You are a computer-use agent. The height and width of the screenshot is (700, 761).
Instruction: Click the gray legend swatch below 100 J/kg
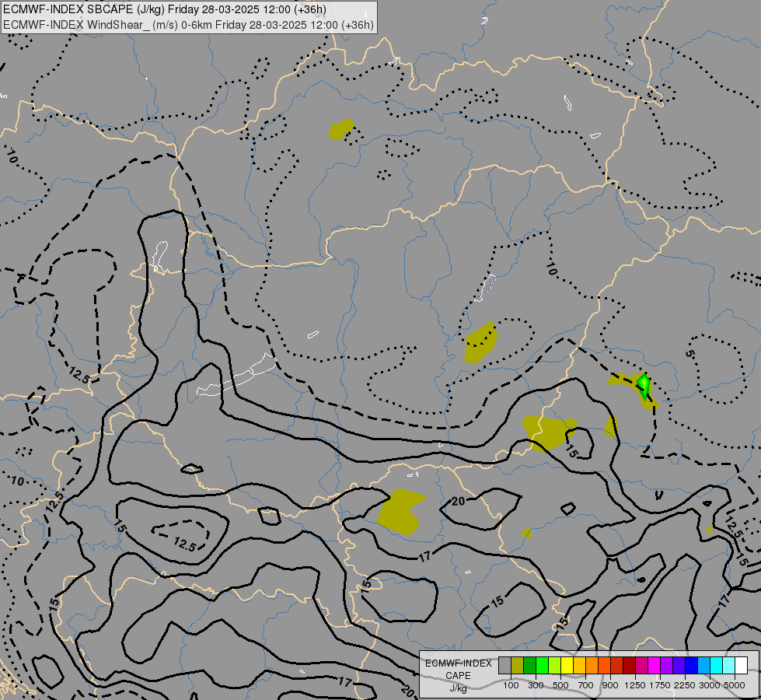(x=504, y=666)
